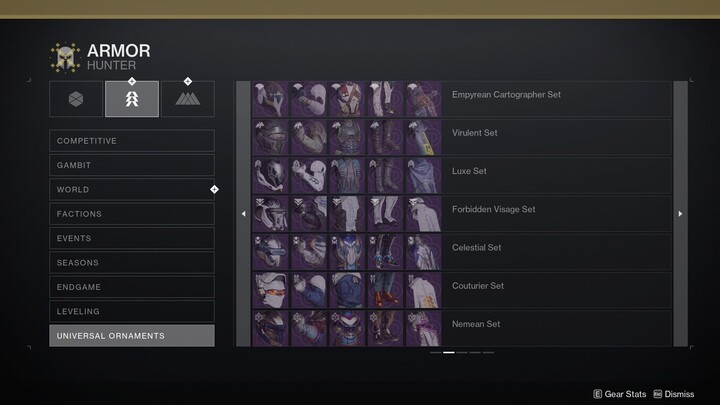The image size is (720, 405).
Task: Click Celestial legs ornament
Action: click(385, 252)
